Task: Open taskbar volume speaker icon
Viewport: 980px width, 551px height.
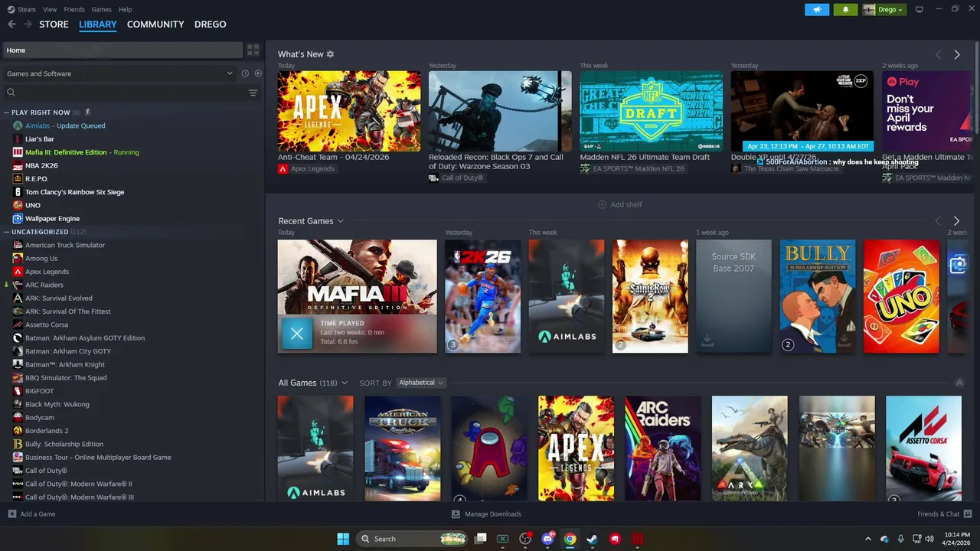Action: (x=929, y=539)
